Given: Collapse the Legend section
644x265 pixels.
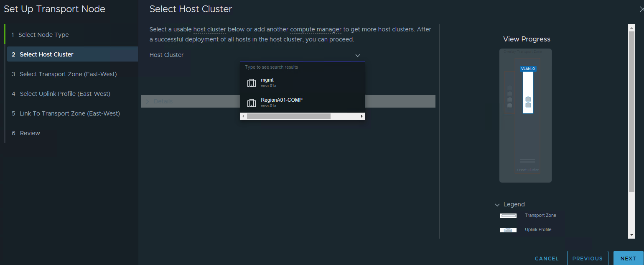Looking at the screenshot, I should click(497, 205).
